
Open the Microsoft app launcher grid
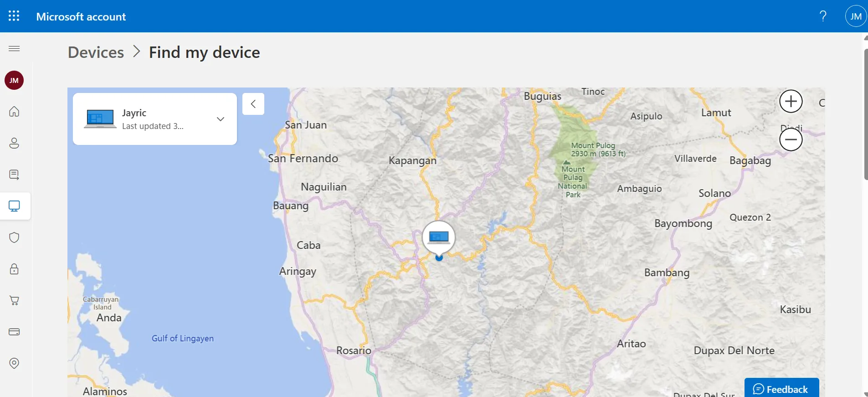click(x=14, y=16)
